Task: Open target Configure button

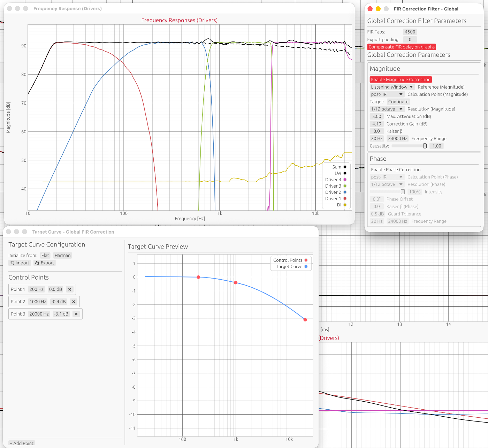Action: coord(398,101)
